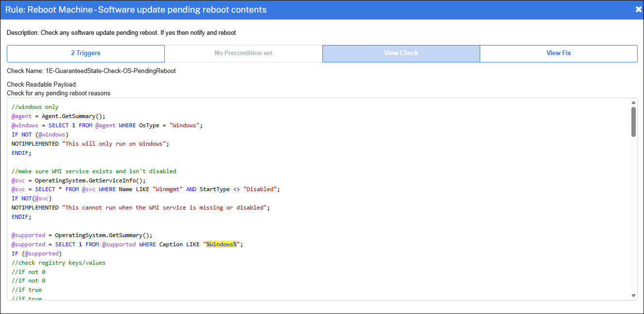Click the highlighted %Windows% text

(221, 244)
